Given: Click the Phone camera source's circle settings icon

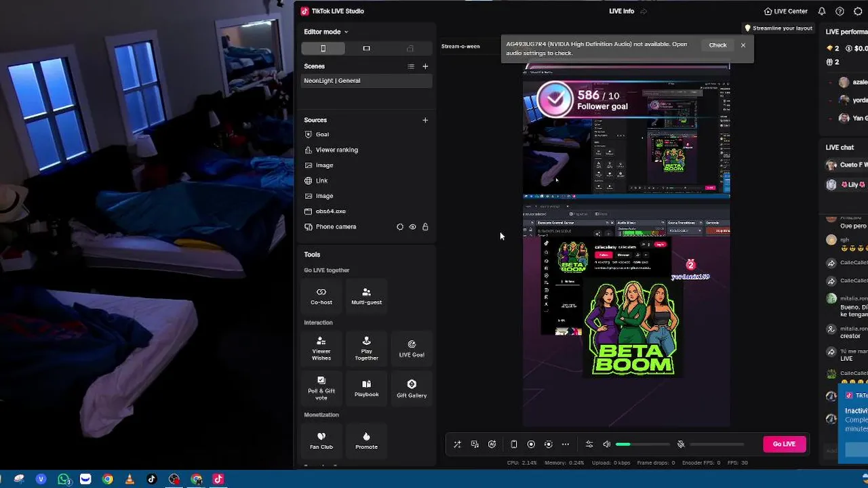Looking at the screenshot, I should (400, 227).
